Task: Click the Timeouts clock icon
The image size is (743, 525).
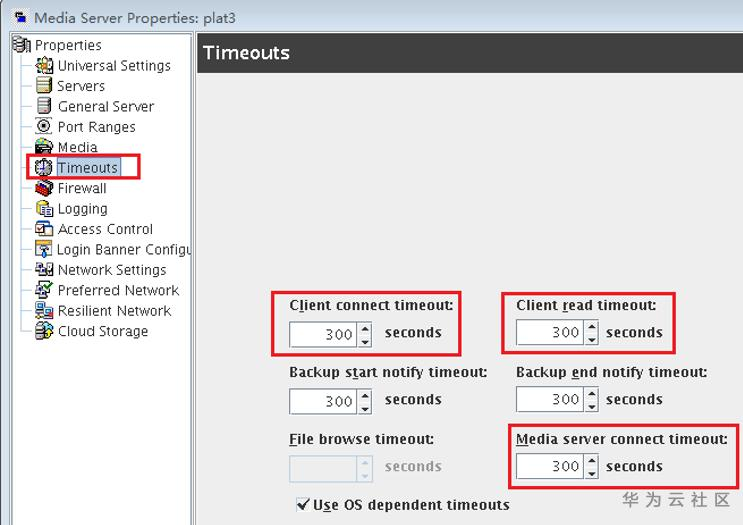Action: point(44,167)
